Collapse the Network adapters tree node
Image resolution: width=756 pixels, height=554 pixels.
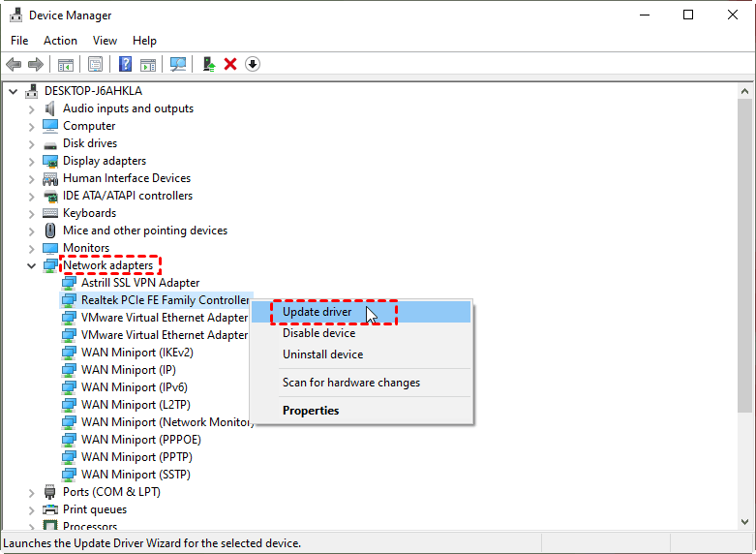coord(32,265)
